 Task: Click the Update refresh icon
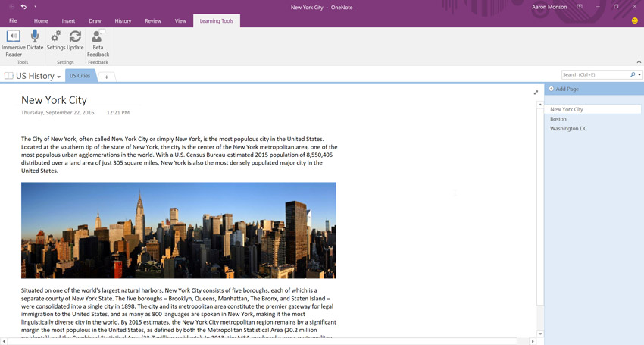(75, 40)
